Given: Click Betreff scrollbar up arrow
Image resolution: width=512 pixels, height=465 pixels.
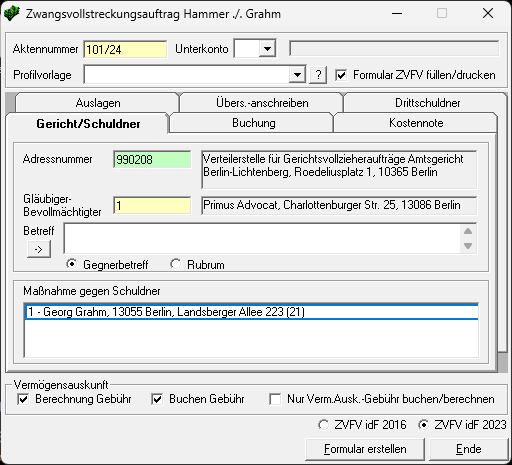Looking at the screenshot, I should pos(468,231).
